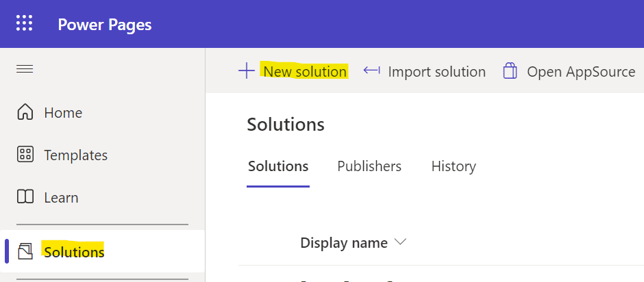Open the app launcher waffle icon
This screenshot has height=282, width=644.
[24, 23]
